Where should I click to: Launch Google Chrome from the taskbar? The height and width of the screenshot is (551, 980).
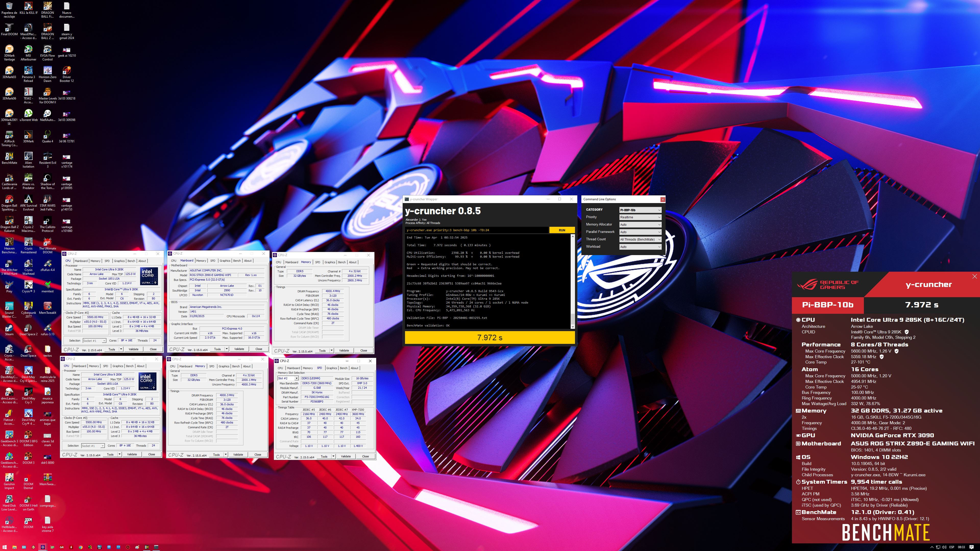point(81,547)
